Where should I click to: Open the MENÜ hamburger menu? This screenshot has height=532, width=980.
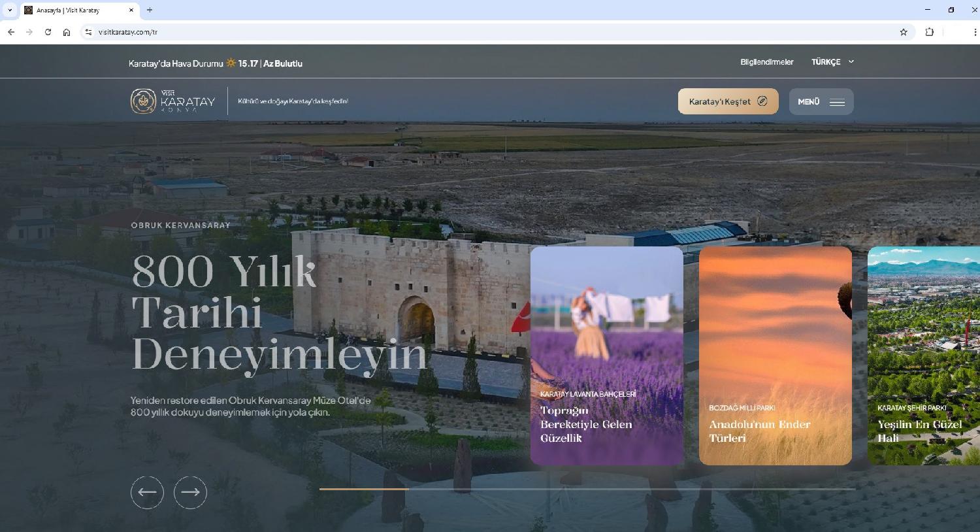coord(821,101)
